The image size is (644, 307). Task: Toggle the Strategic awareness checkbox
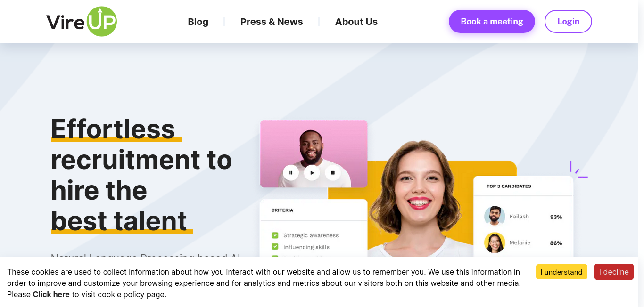[275, 235]
